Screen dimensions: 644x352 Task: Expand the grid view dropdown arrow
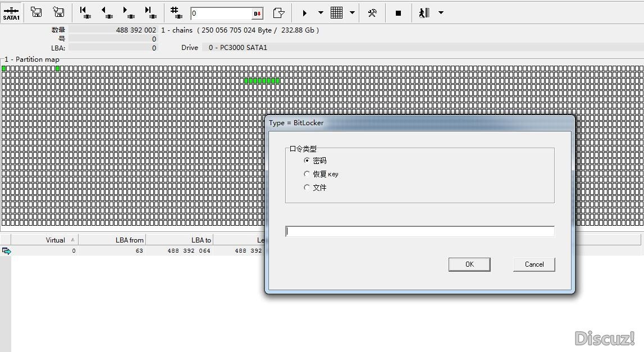(352, 13)
